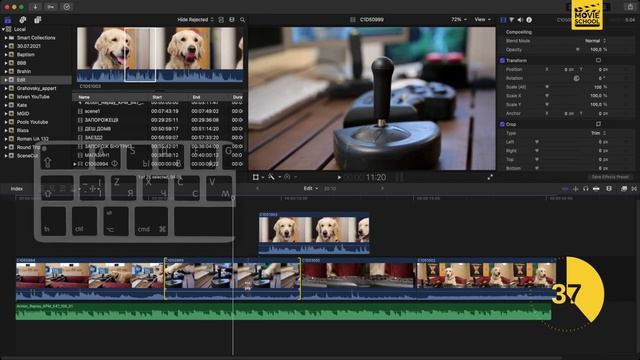Open the retime speed menu below viewer
This screenshot has width=640, height=360.
coord(289,177)
